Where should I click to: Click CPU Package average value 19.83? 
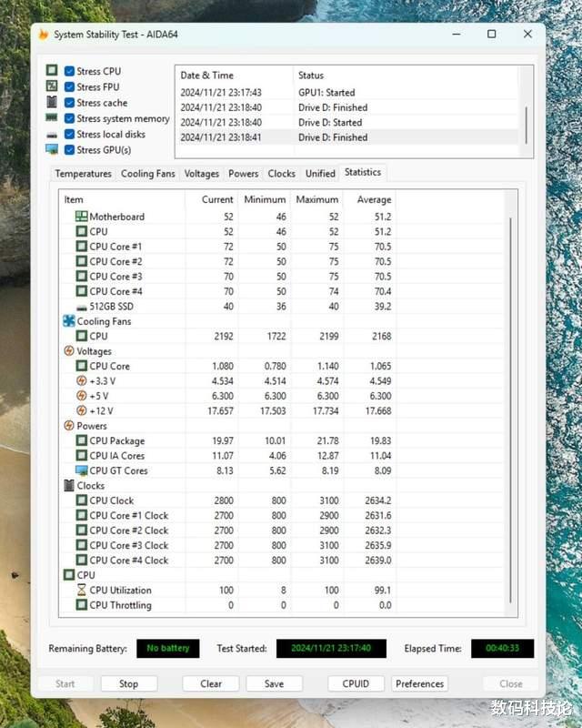381,440
